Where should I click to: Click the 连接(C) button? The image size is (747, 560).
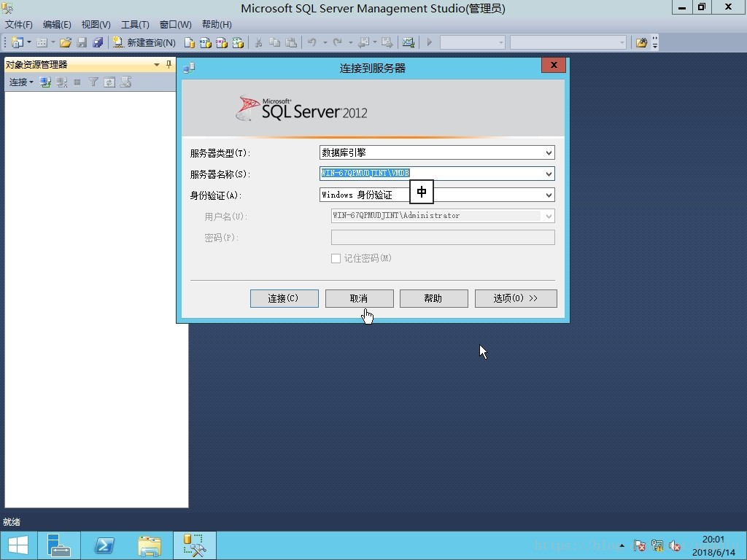(284, 298)
